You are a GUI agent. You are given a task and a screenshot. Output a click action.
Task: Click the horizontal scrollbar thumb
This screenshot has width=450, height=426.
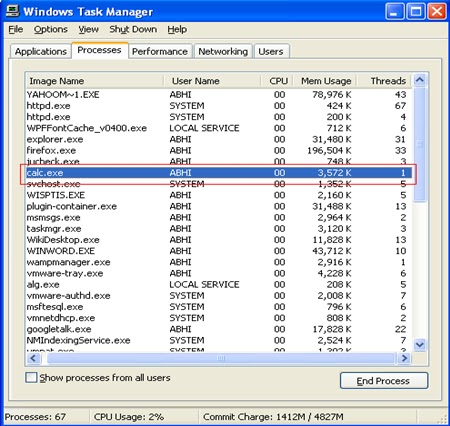point(221,358)
